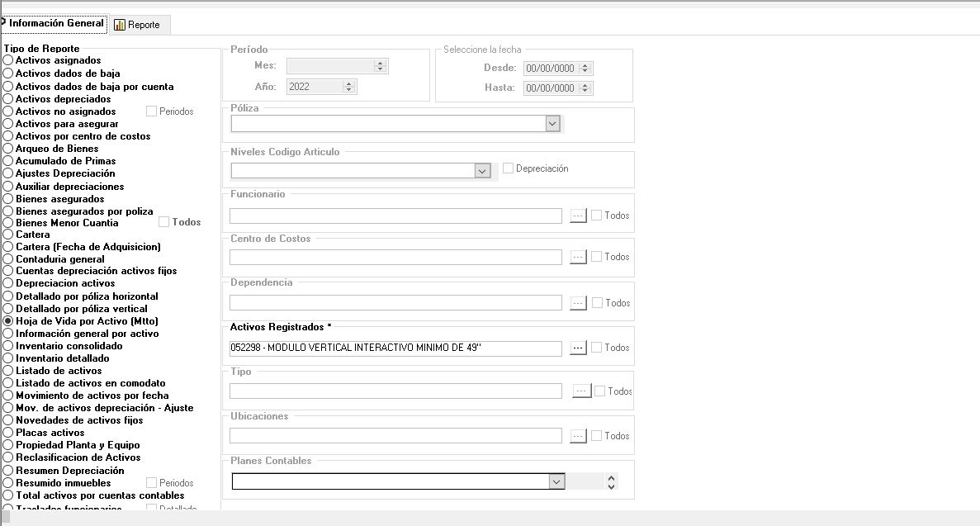The image size is (980, 526).
Task: Click the ellipsis button next to Funcionario field
Action: 578,216
